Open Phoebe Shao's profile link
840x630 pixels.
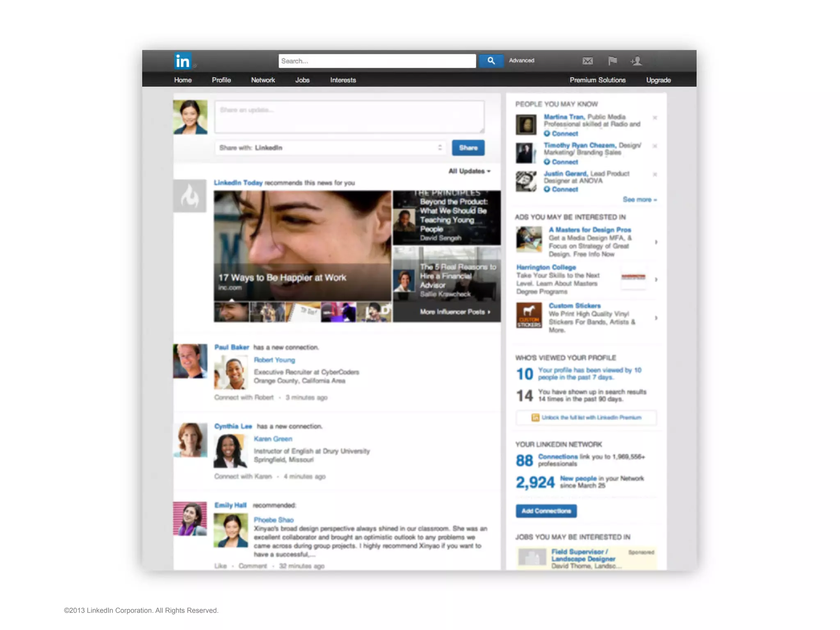coord(274,520)
